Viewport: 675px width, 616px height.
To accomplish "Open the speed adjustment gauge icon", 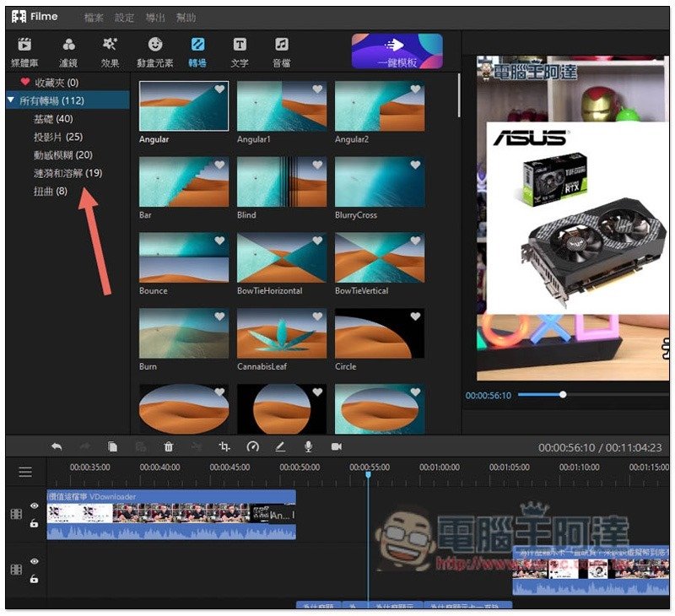I will coord(252,447).
